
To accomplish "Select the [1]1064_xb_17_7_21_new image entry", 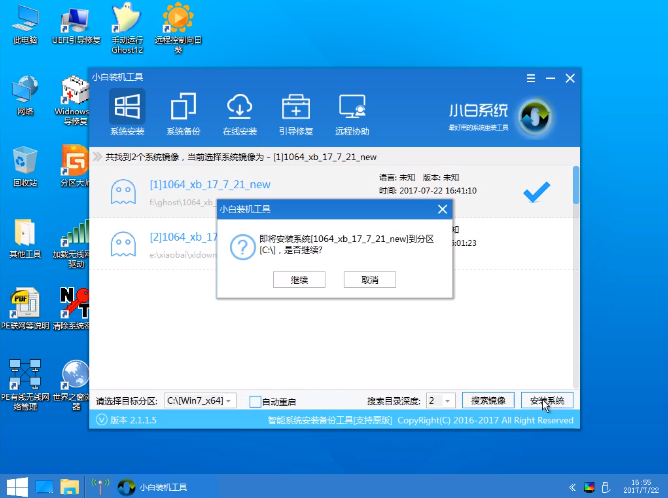I will 210,184.
